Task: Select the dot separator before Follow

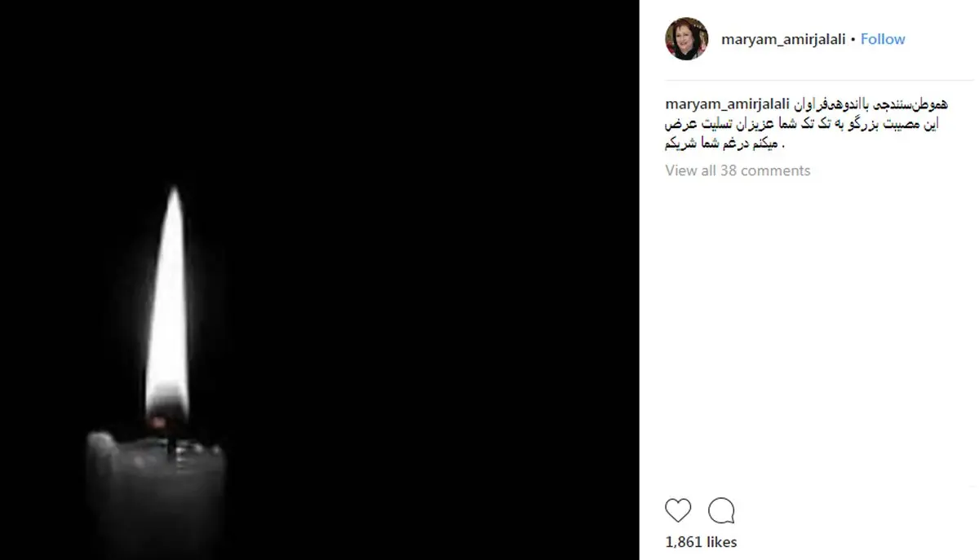Action: (853, 39)
